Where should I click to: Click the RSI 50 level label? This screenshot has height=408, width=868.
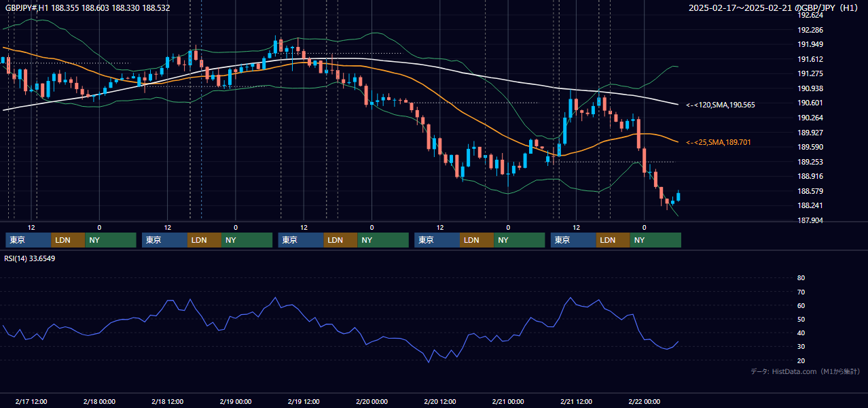click(x=801, y=319)
